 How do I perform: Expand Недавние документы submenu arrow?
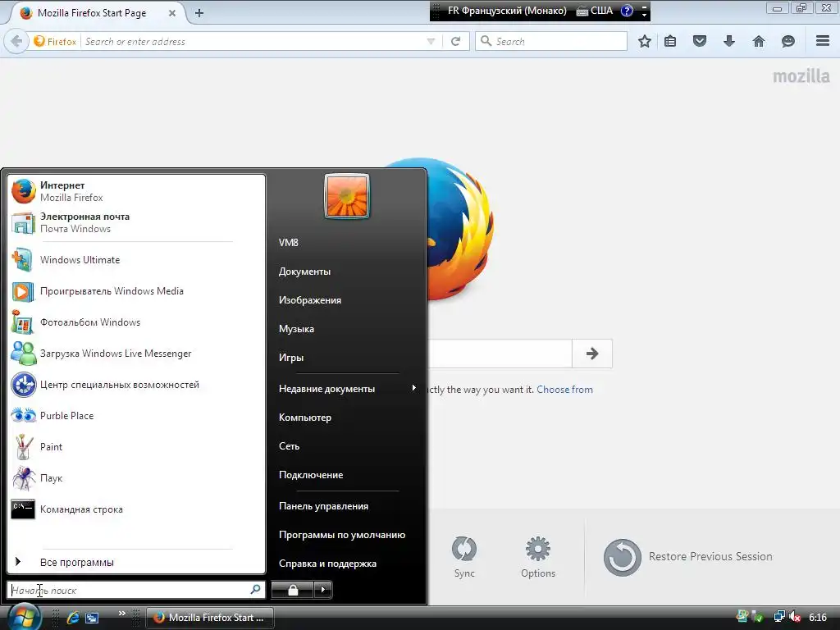(x=413, y=388)
